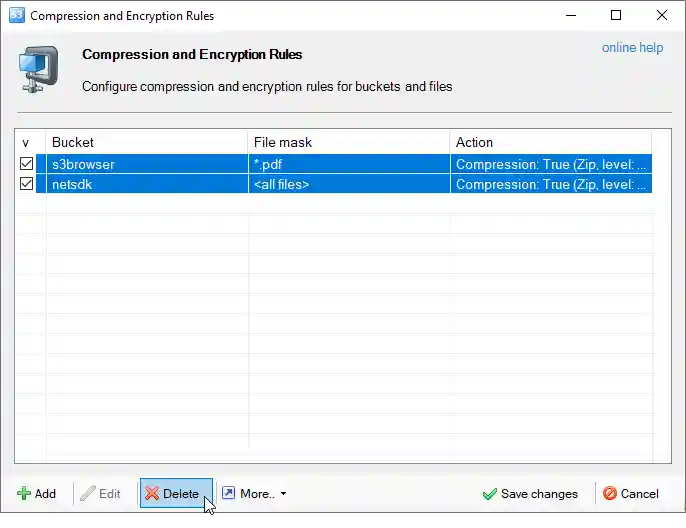Click the compression vise header icon

coord(40,69)
